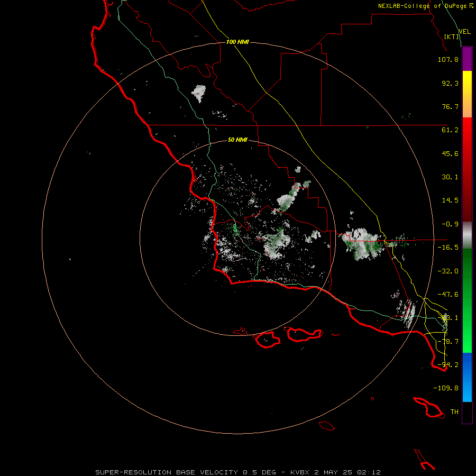Select the 76.7 legend value
This screenshot has width=476, height=476.
pos(450,106)
